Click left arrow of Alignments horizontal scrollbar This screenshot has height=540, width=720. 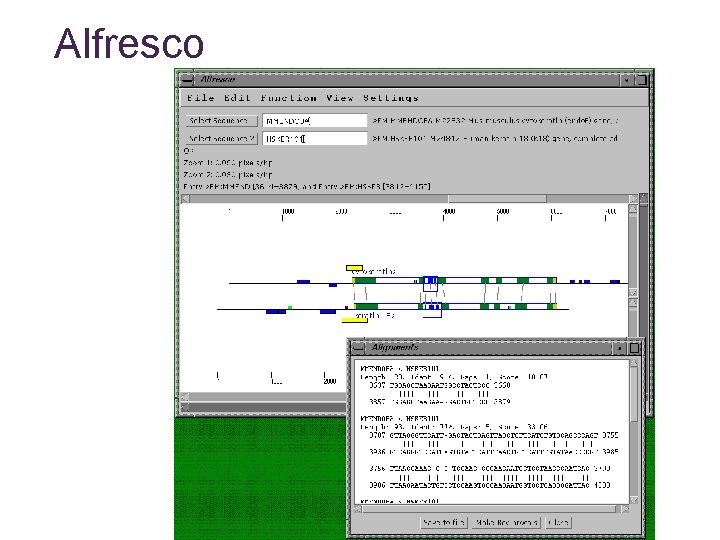pyautogui.click(x=359, y=509)
